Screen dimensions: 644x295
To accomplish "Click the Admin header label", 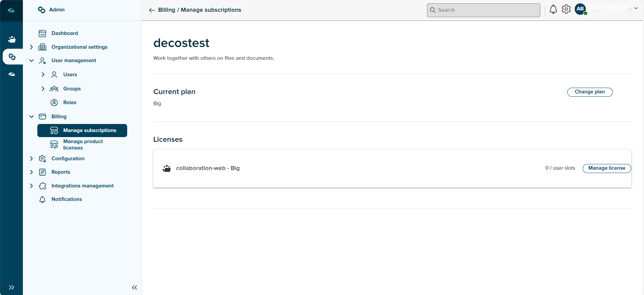I will (x=57, y=10).
